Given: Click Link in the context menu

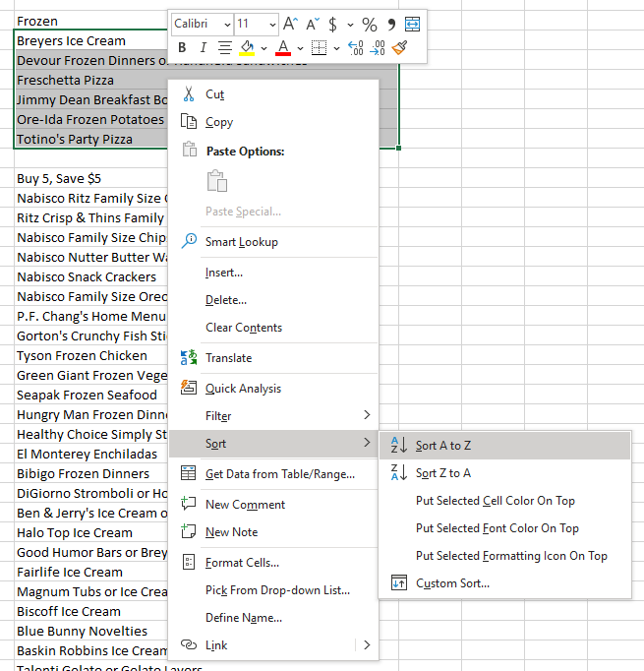Looking at the screenshot, I should point(262,645).
